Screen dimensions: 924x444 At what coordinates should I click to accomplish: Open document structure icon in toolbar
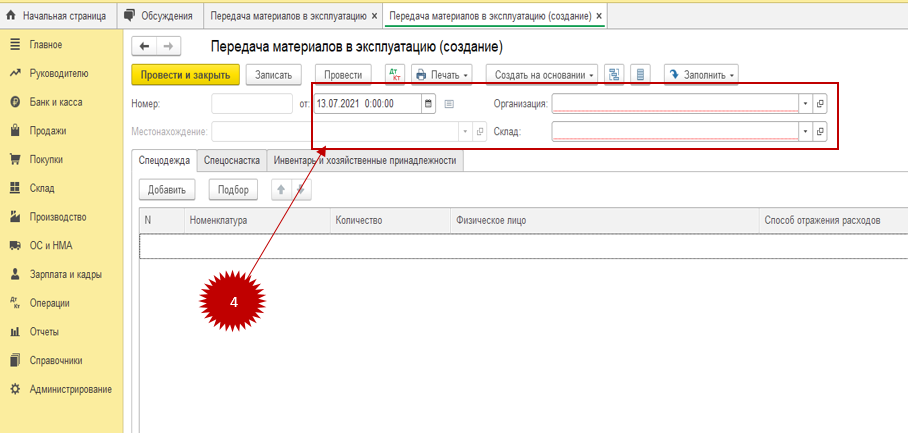[x=614, y=75]
